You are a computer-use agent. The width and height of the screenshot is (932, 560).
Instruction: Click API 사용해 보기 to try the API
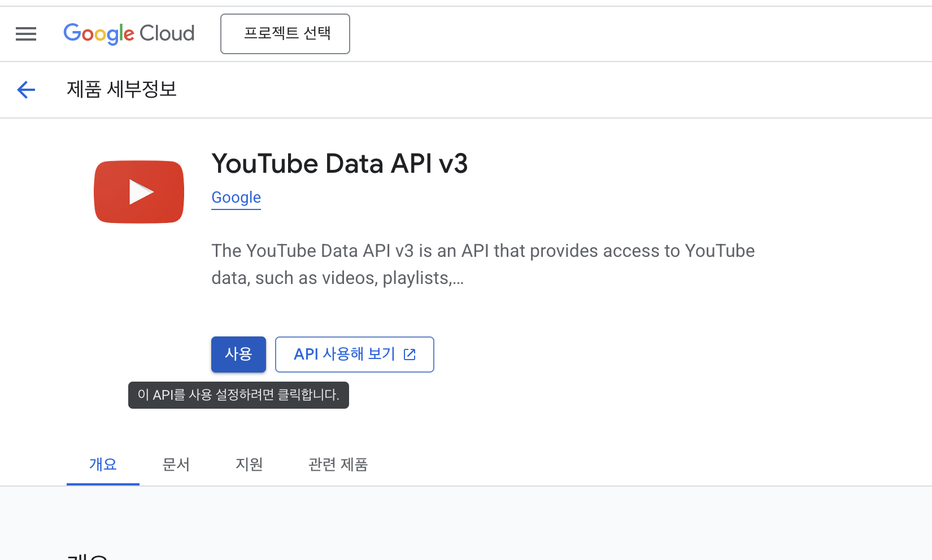(x=354, y=354)
